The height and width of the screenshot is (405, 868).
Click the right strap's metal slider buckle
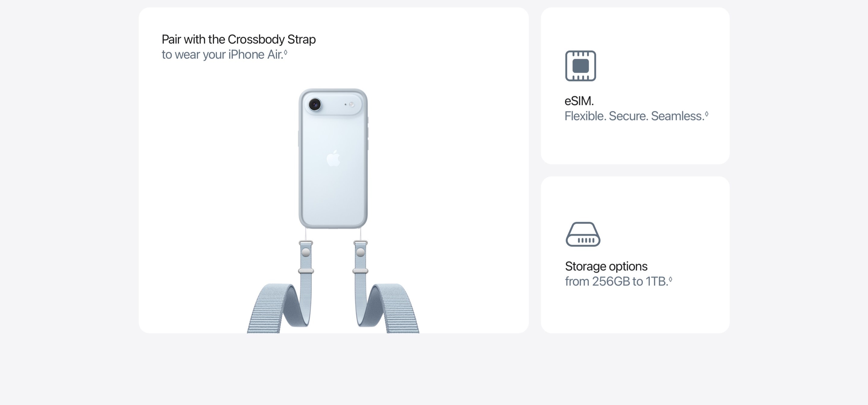tap(360, 271)
